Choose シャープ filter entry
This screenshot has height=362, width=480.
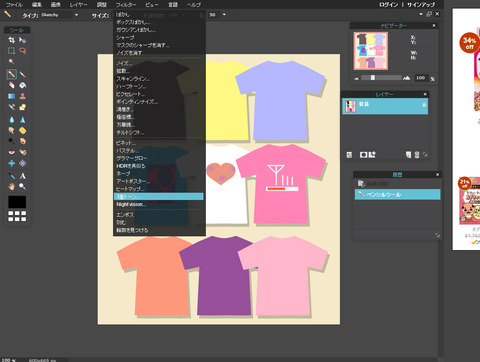click(159, 38)
